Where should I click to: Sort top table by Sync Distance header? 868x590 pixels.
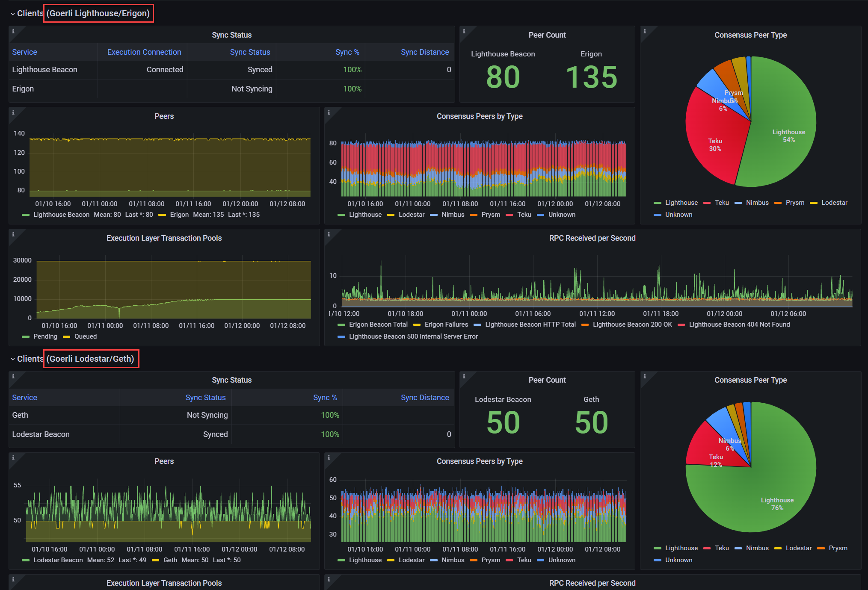(x=425, y=52)
